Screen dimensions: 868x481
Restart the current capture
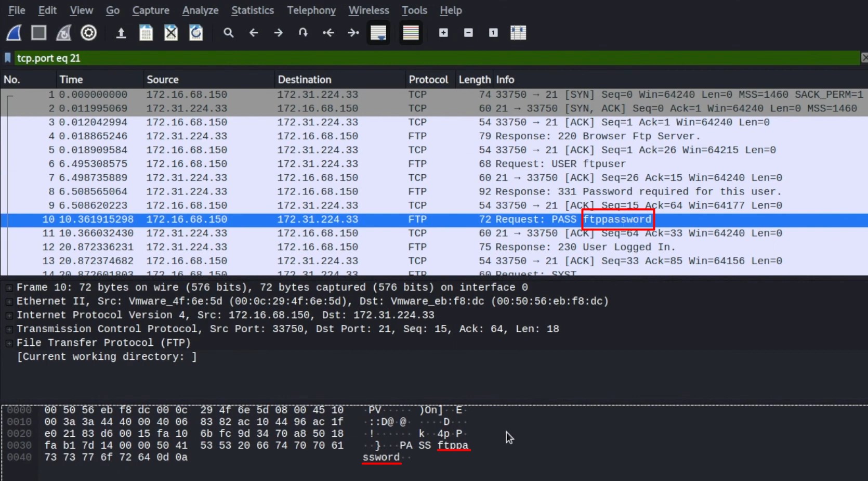tap(63, 33)
